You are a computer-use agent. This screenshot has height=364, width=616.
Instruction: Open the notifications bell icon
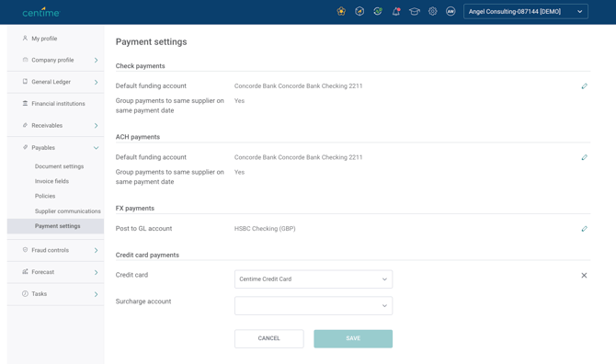(x=396, y=11)
